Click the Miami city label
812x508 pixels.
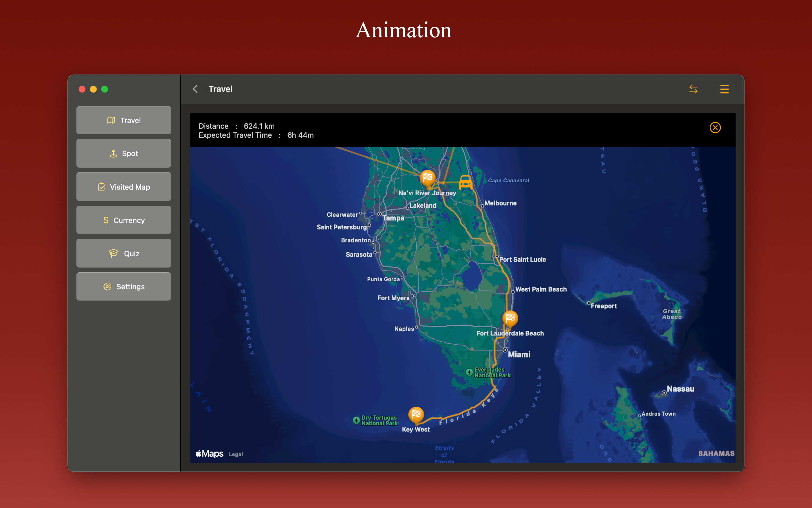tap(519, 354)
